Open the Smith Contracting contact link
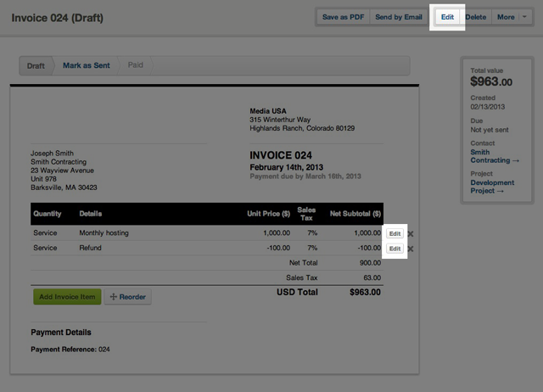The height and width of the screenshot is (392, 543). (x=495, y=156)
